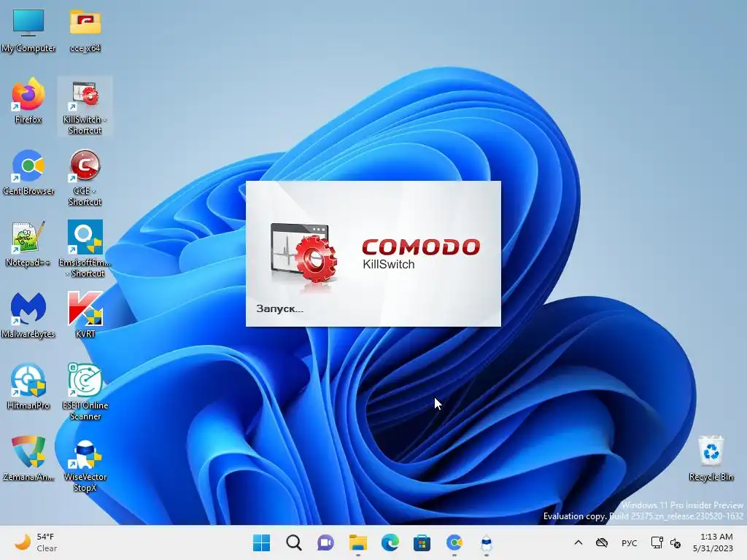Open the WiseVector StopX taskbar icon
Image resolution: width=747 pixels, height=560 pixels.
487,542
